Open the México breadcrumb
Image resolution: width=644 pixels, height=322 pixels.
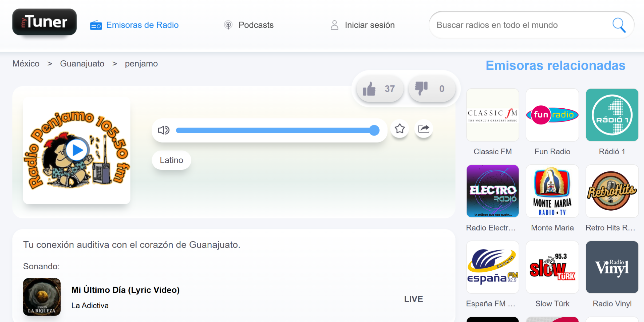(x=26, y=63)
